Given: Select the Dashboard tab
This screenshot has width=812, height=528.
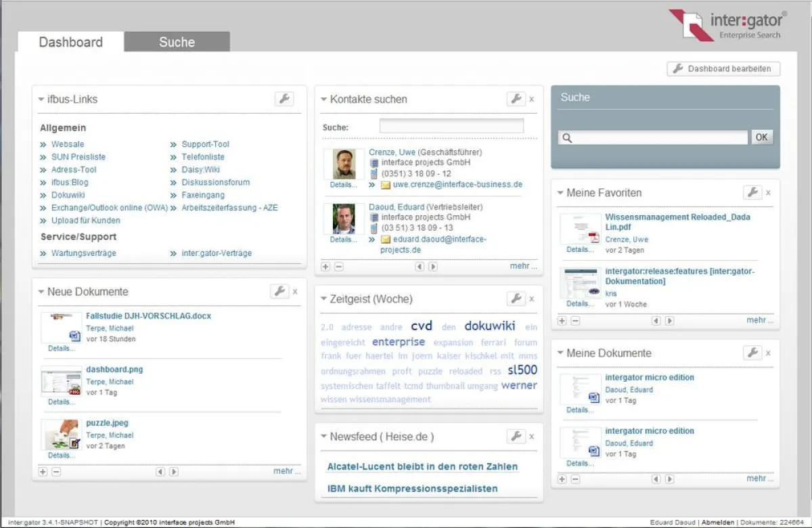Looking at the screenshot, I should coord(70,42).
